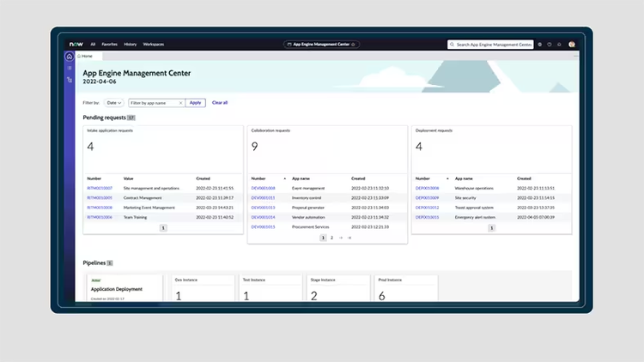
Task: Click the globe icon in top bar
Action: pyautogui.click(x=540, y=45)
